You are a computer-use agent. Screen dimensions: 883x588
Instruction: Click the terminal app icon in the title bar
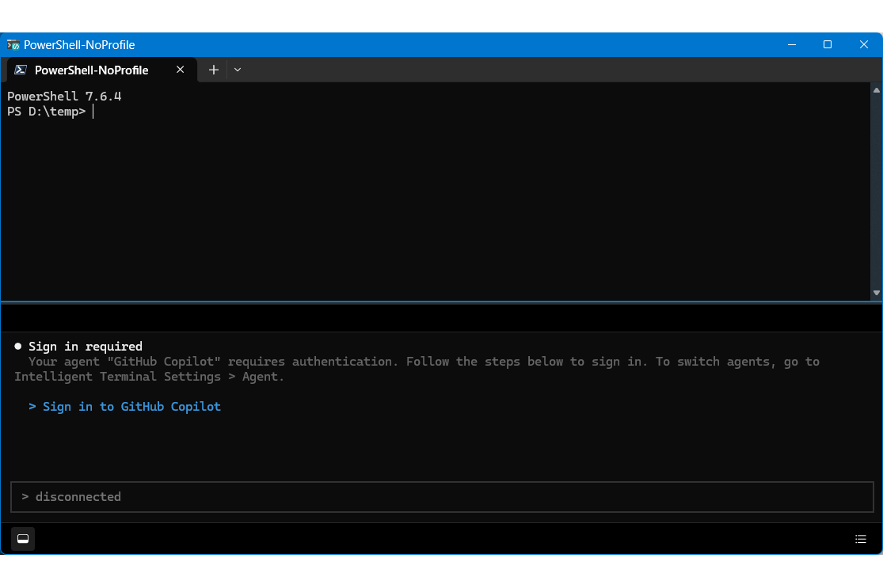tap(13, 44)
